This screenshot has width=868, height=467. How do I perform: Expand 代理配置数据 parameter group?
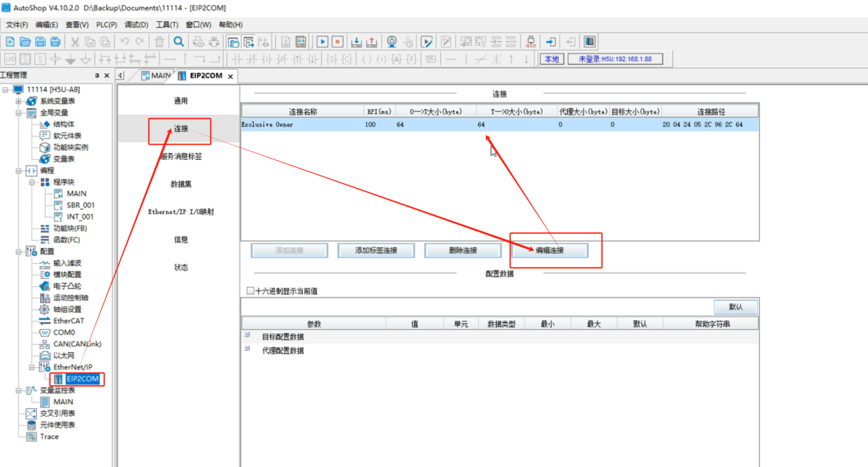pos(247,349)
